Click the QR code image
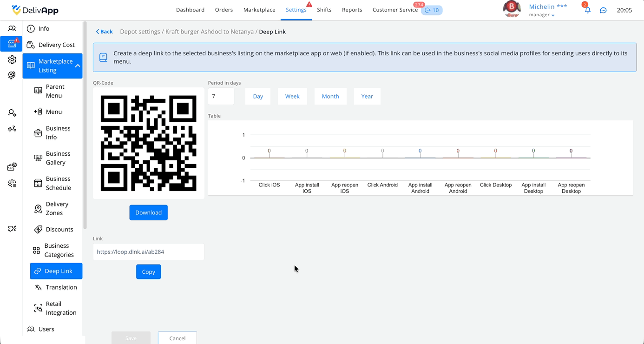Viewport: 644px width, 344px height. click(x=149, y=143)
